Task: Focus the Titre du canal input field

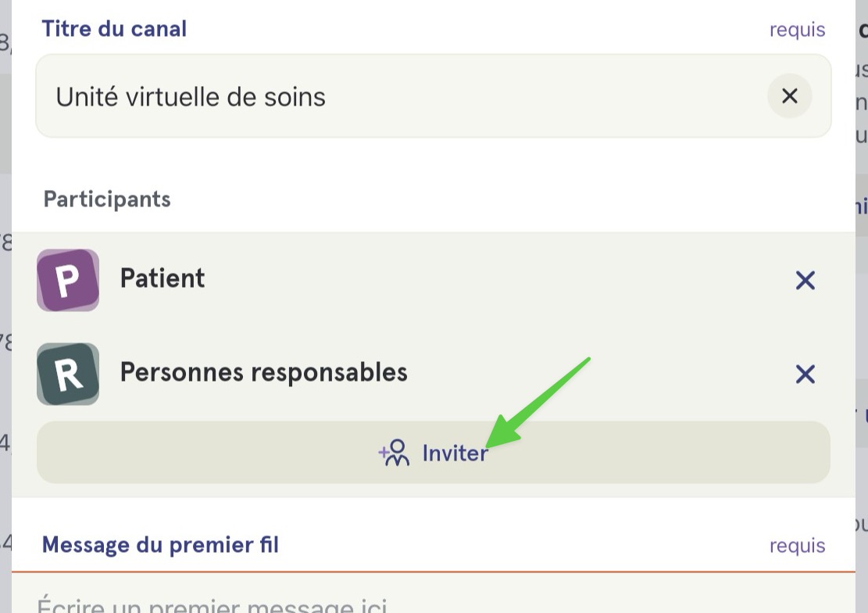Action: [x=434, y=96]
